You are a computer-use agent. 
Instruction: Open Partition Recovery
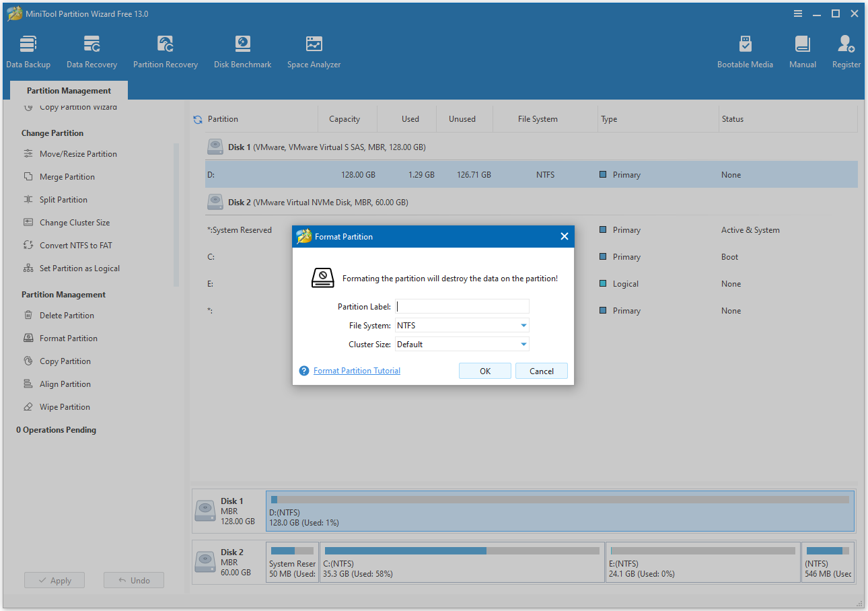pos(166,50)
